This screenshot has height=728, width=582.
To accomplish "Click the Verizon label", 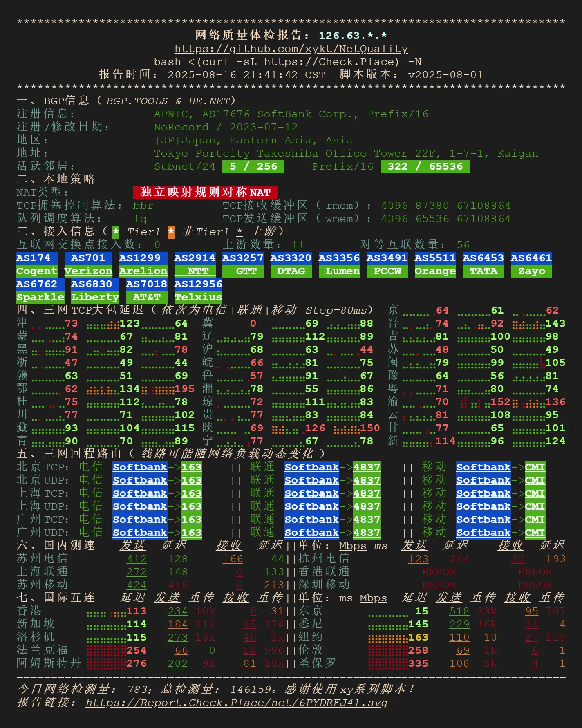I will 88,271.
